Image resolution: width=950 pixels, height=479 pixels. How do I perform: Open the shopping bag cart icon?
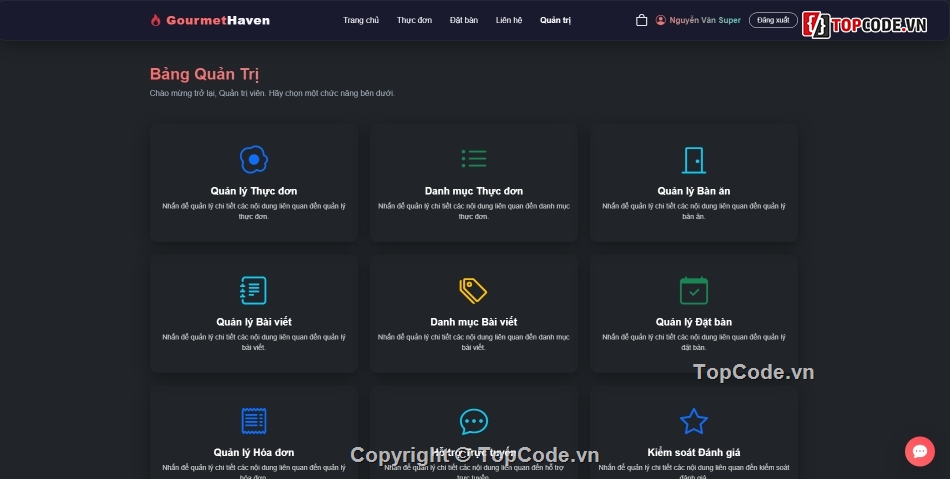pyautogui.click(x=641, y=20)
